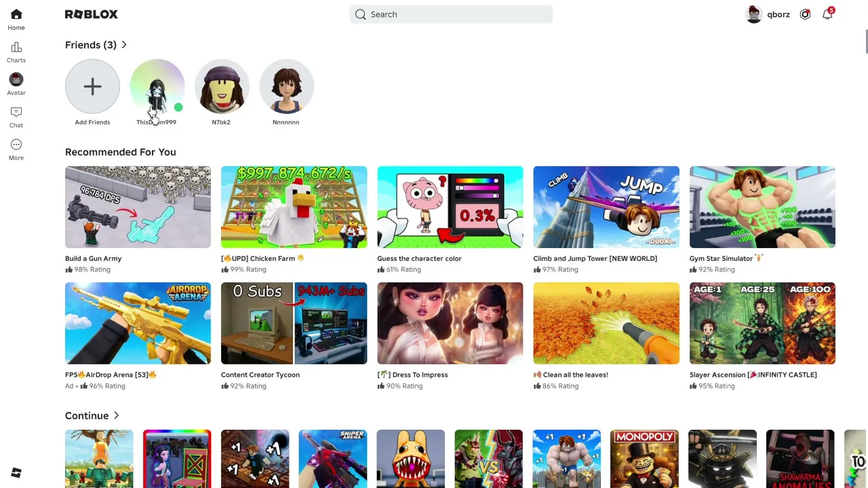Click the N7bk2 friend name
The width and height of the screenshot is (868, 488).
[221, 122]
